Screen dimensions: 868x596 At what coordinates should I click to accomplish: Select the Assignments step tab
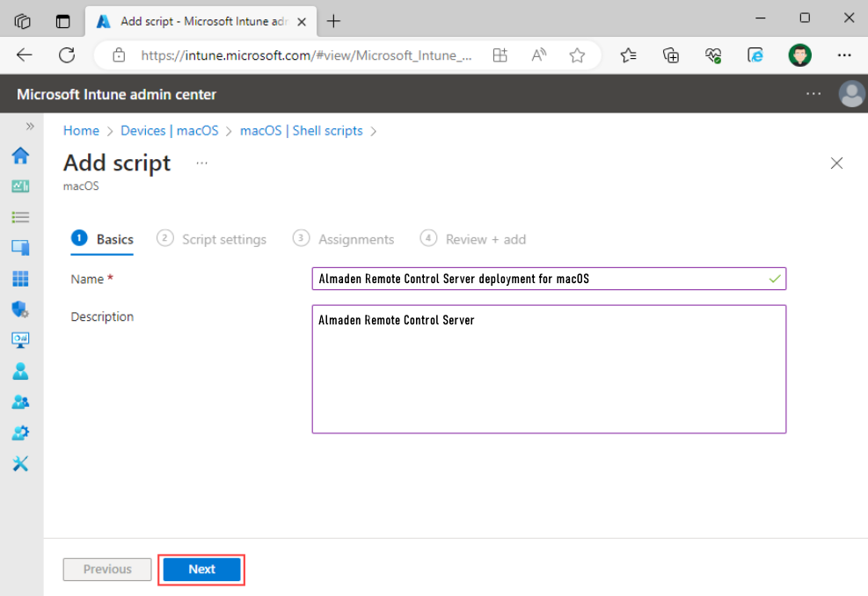point(343,239)
